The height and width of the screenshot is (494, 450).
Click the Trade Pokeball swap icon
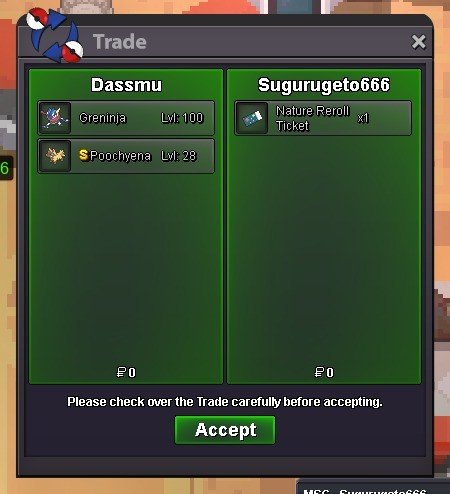point(54,35)
